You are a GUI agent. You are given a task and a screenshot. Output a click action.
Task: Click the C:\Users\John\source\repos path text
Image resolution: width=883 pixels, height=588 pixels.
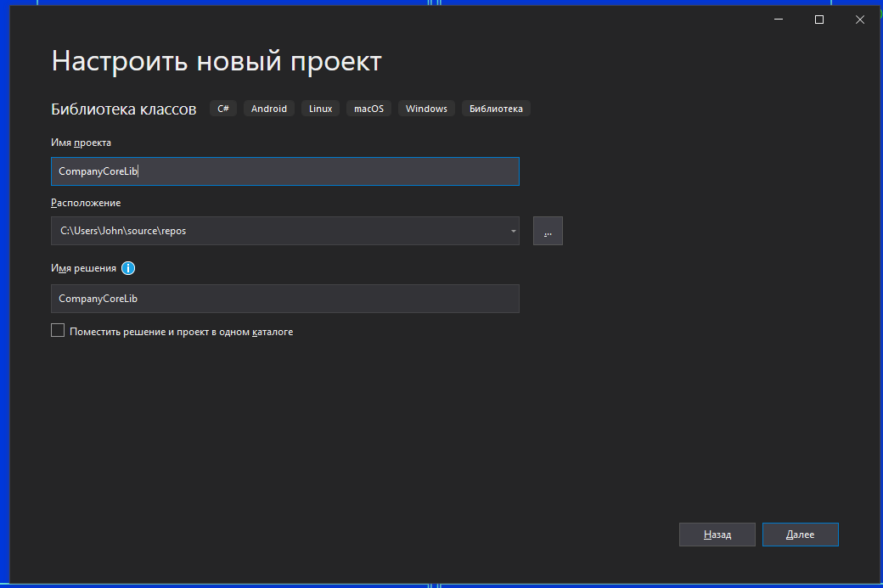(x=122, y=231)
